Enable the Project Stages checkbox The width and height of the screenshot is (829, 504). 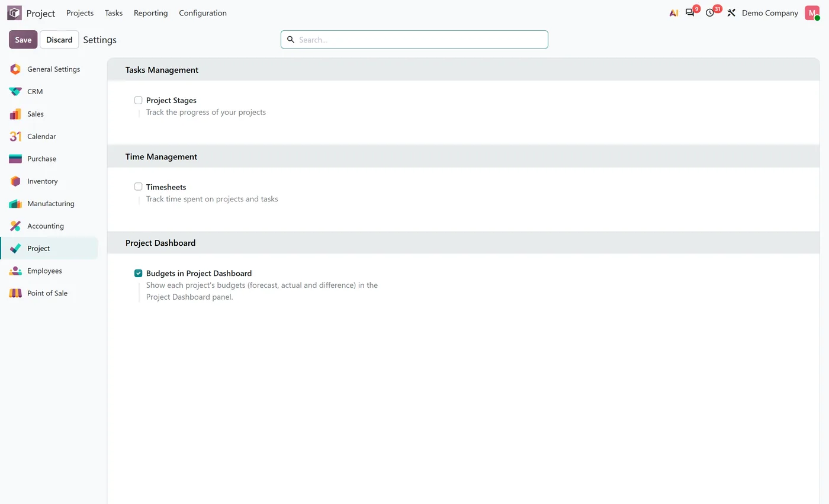pos(139,100)
